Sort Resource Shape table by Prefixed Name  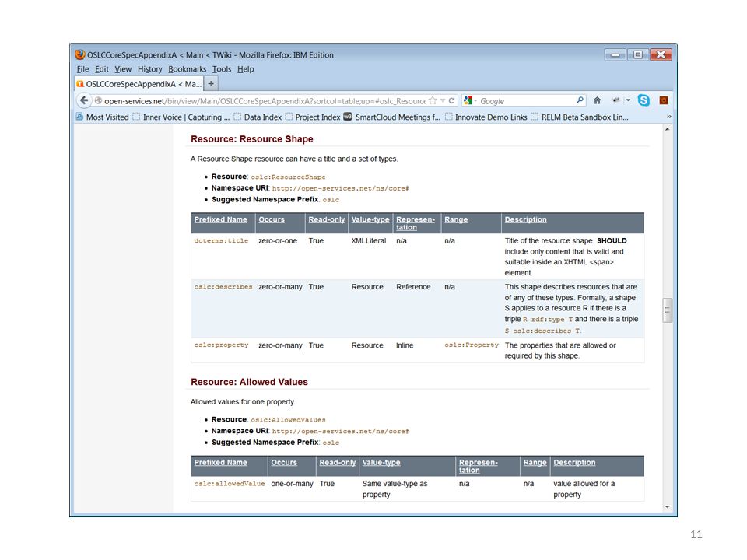(x=220, y=219)
